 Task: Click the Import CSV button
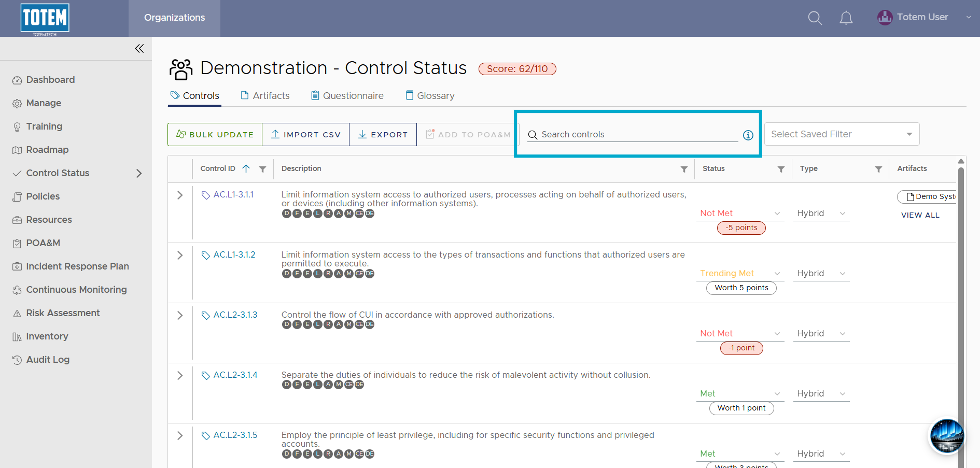305,135
